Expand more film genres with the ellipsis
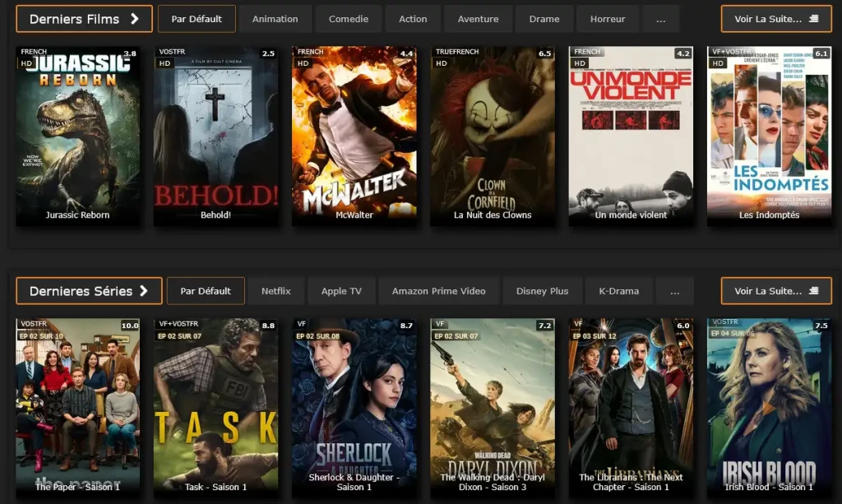This screenshot has width=842, height=504. (x=660, y=19)
